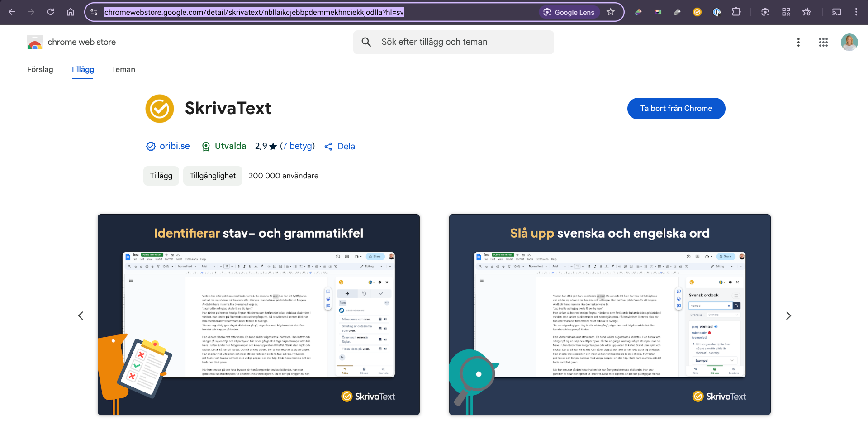Click the browser forward arrow

click(31, 12)
